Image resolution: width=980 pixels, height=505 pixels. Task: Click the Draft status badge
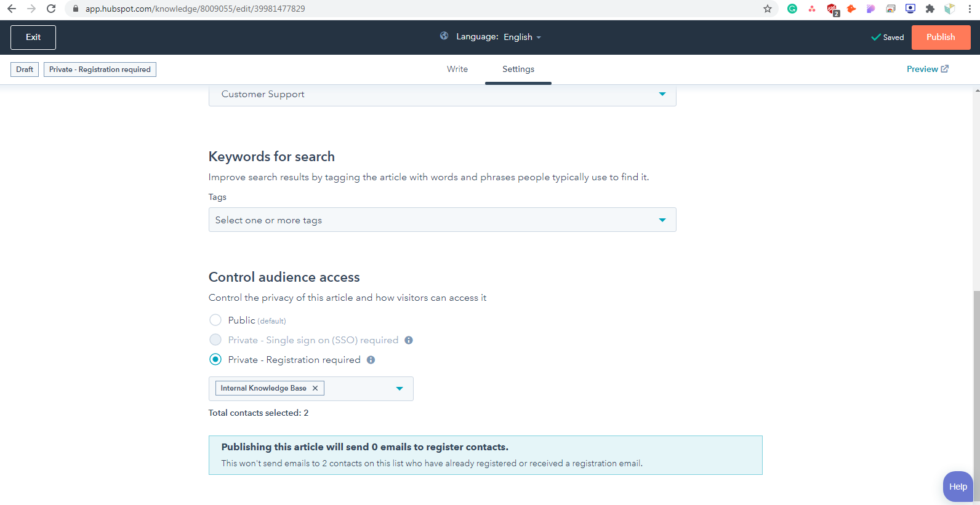coord(25,70)
